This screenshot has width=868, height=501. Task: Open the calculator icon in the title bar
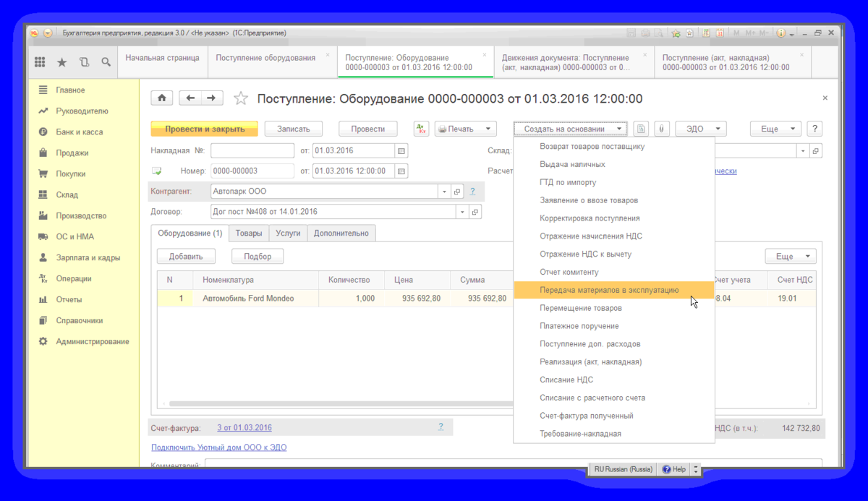coord(705,33)
